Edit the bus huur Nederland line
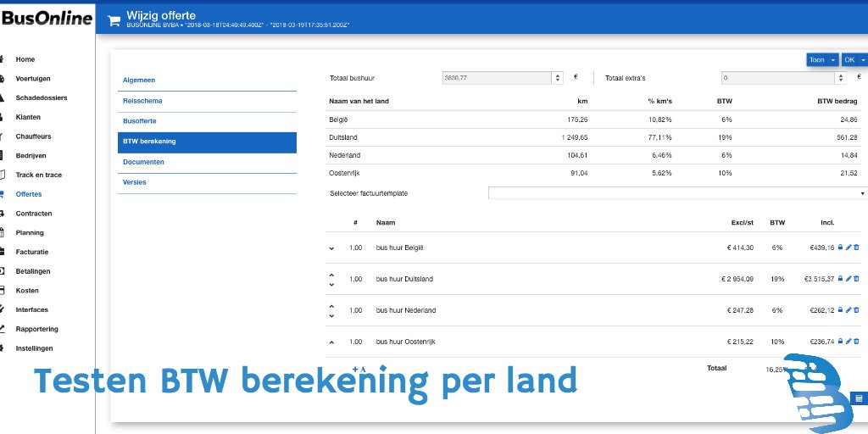 click(x=849, y=310)
